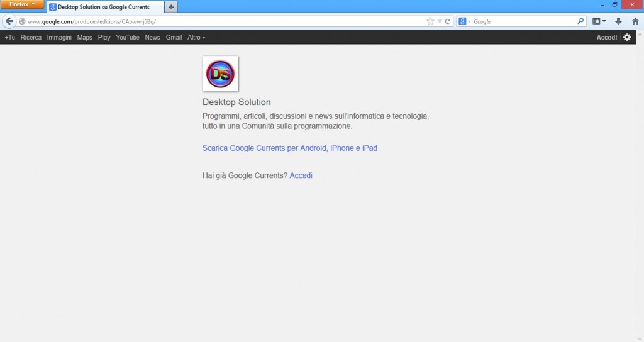Go to the Firefox home page icon
This screenshot has height=342, width=644.
[635, 21]
